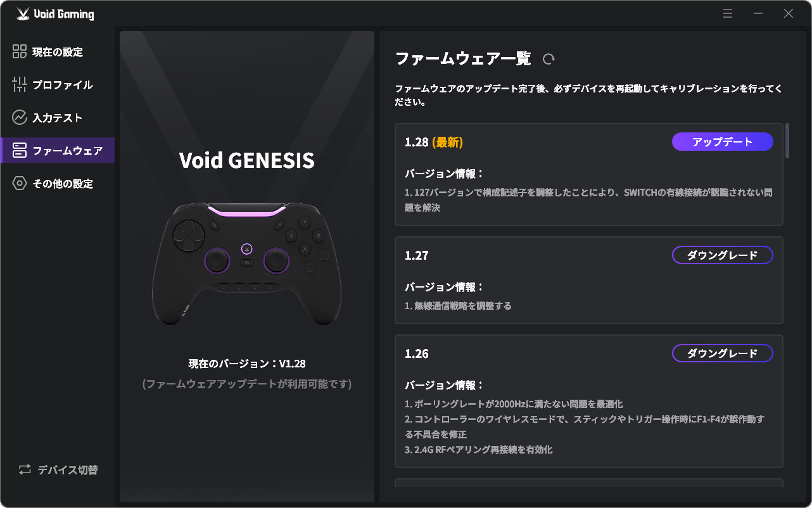Click the その他の設定 hexagon icon
The height and width of the screenshot is (508, 812).
tap(20, 184)
